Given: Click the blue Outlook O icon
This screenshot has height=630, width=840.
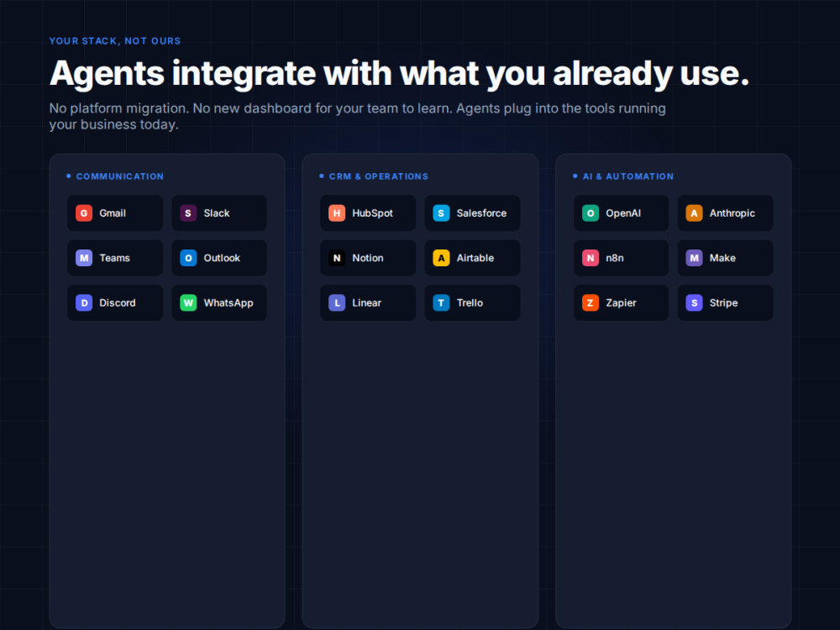Looking at the screenshot, I should coord(188,258).
